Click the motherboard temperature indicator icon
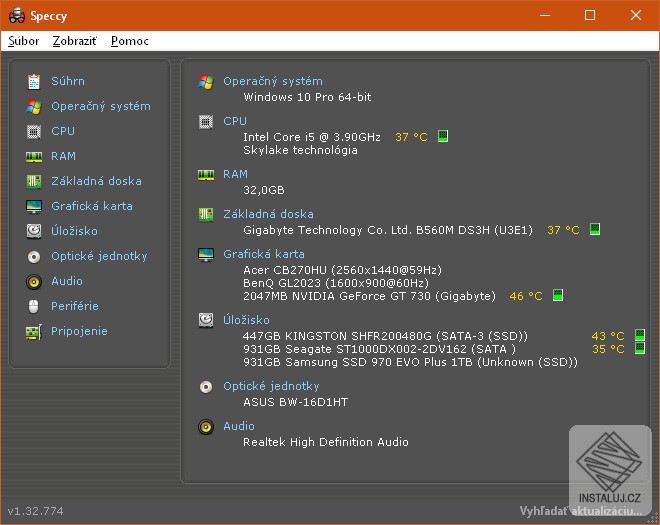 tap(595, 229)
